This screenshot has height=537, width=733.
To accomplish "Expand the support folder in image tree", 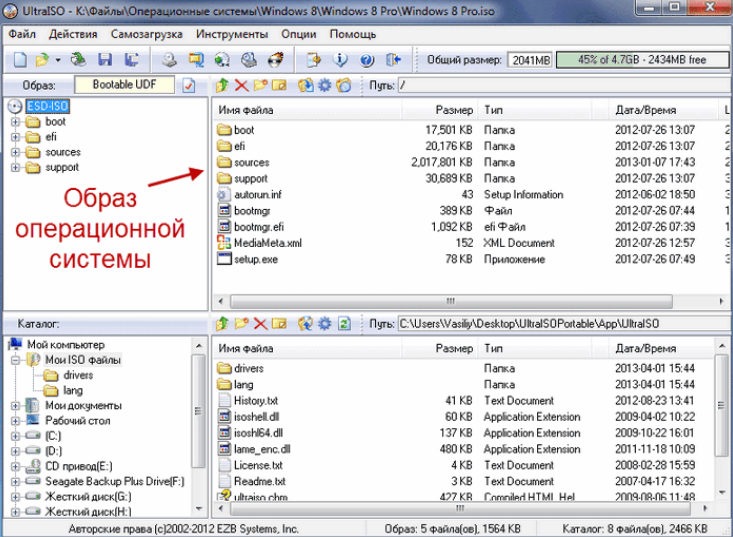I will tap(15, 167).
